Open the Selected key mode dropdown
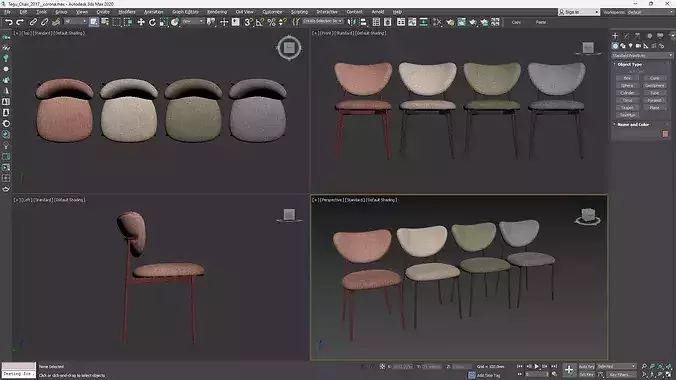Screen dimensions: 676x380 pos(617,366)
